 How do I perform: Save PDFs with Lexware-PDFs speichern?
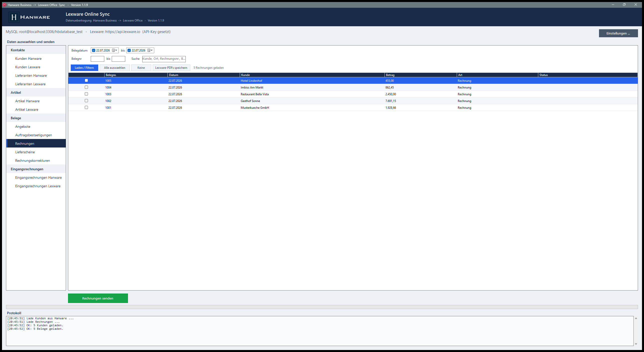pos(171,68)
